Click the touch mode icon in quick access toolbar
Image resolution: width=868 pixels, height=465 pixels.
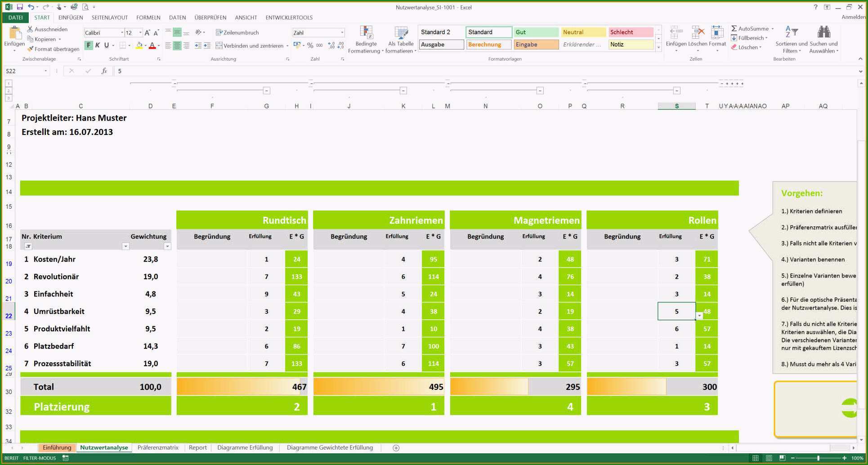click(x=59, y=7)
